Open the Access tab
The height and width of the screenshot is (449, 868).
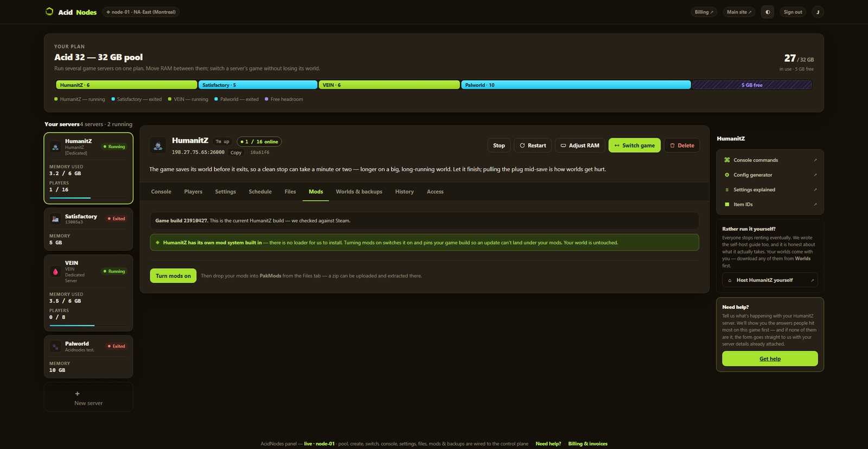[x=435, y=192]
